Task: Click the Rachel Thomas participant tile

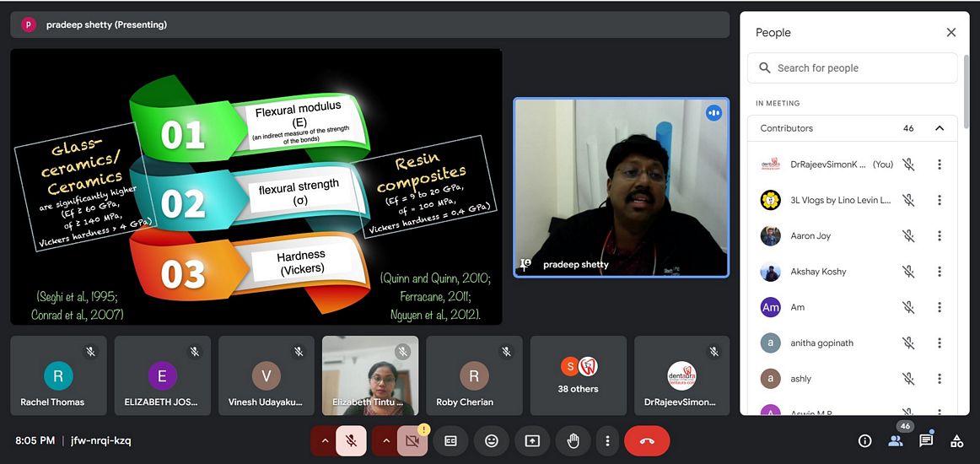Action: click(59, 375)
